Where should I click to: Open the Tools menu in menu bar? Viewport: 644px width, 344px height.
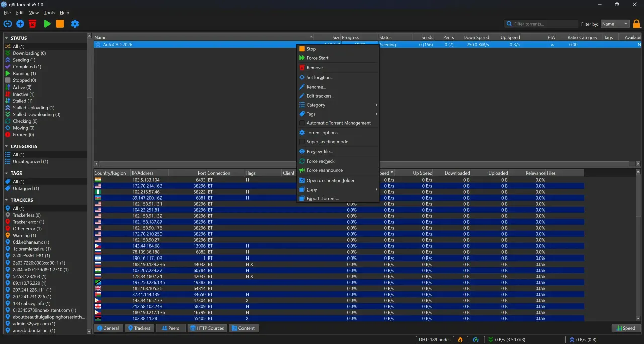tap(49, 13)
